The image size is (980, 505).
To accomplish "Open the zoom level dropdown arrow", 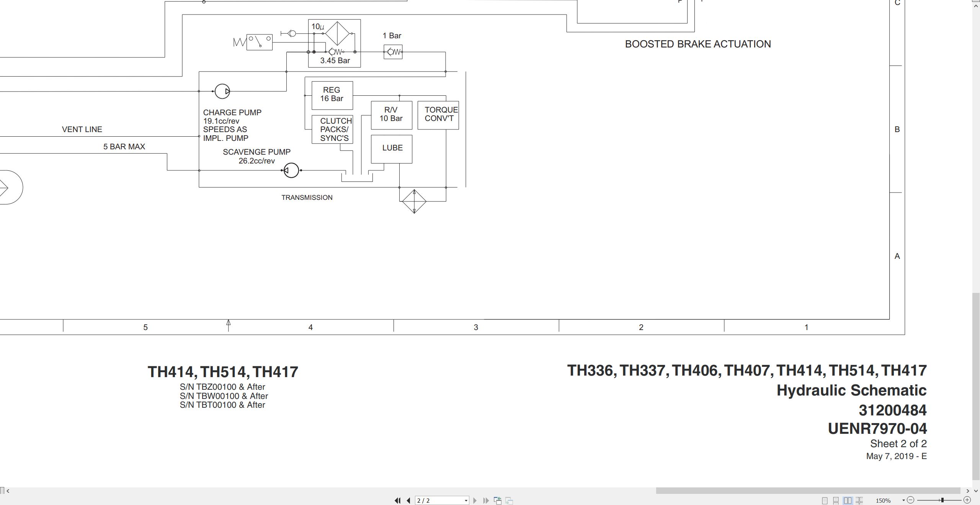I will (x=903, y=500).
